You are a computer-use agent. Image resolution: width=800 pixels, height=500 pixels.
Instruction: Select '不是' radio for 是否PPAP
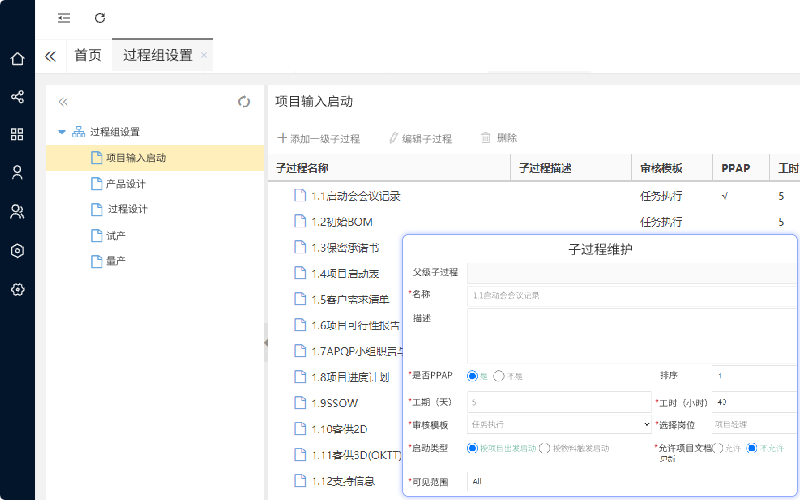pyautogui.click(x=499, y=375)
